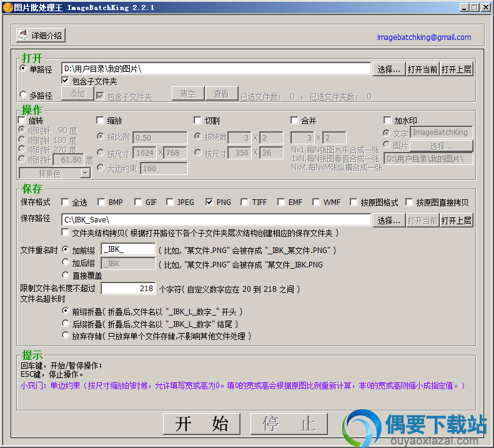Select the 加后缀 add suffix radio button

(66, 262)
